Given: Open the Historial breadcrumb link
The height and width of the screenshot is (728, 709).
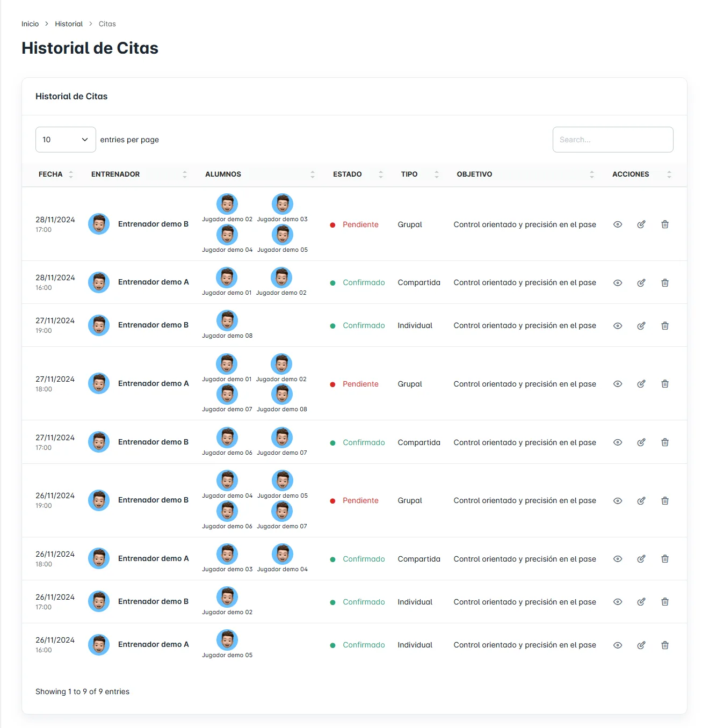Looking at the screenshot, I should 69,24.
